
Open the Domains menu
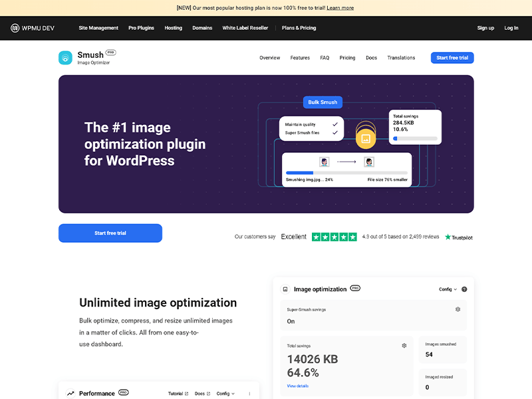tap(202, 28)
